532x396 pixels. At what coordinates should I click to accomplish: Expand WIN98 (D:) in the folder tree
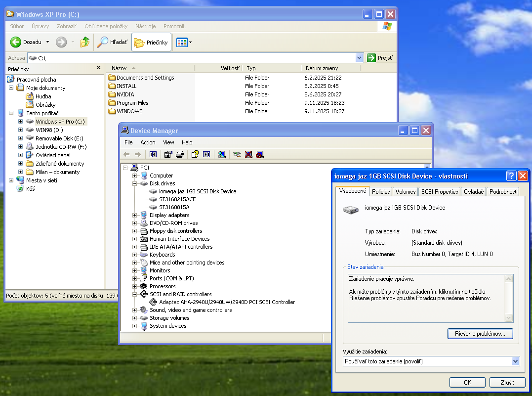(20, 130)
